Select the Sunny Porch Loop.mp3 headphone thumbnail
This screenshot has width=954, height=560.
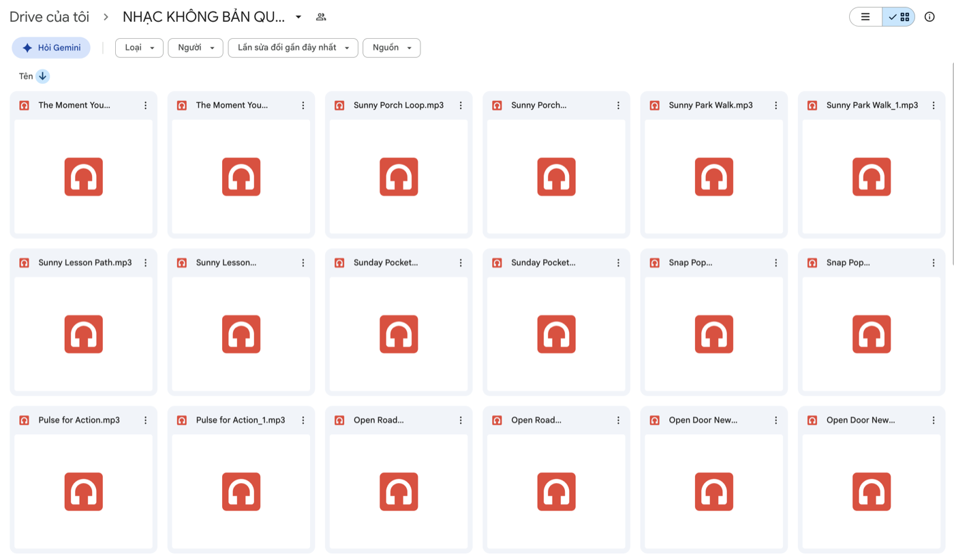(x=399, y=177)
